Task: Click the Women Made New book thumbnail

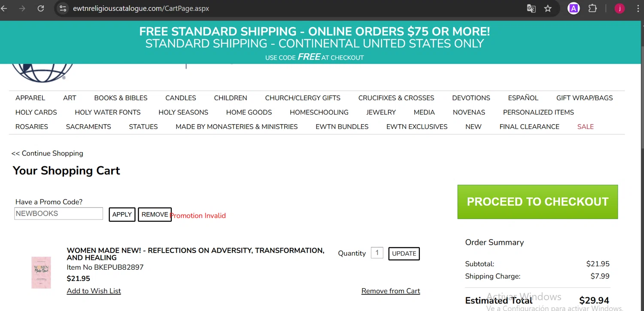Action: 41,273
